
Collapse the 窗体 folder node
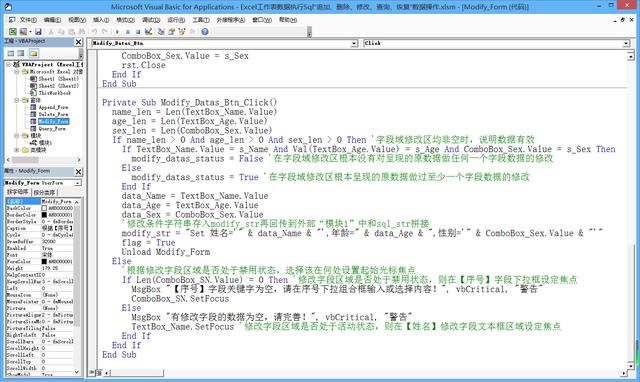tap(17, 100)
